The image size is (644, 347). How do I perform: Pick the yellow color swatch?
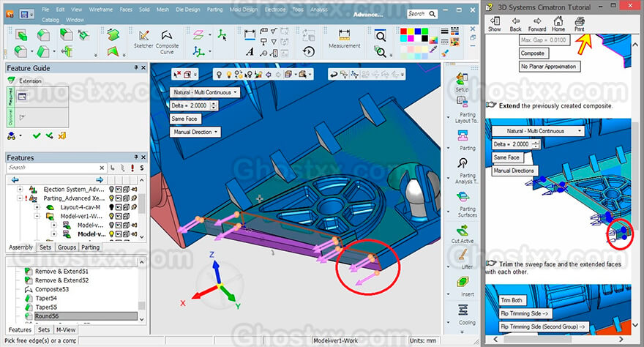pos(411,31)
